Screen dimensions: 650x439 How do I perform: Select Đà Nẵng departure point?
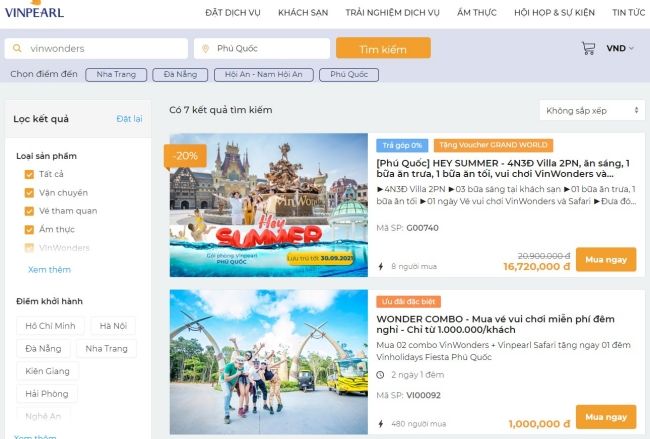(44, 349)
